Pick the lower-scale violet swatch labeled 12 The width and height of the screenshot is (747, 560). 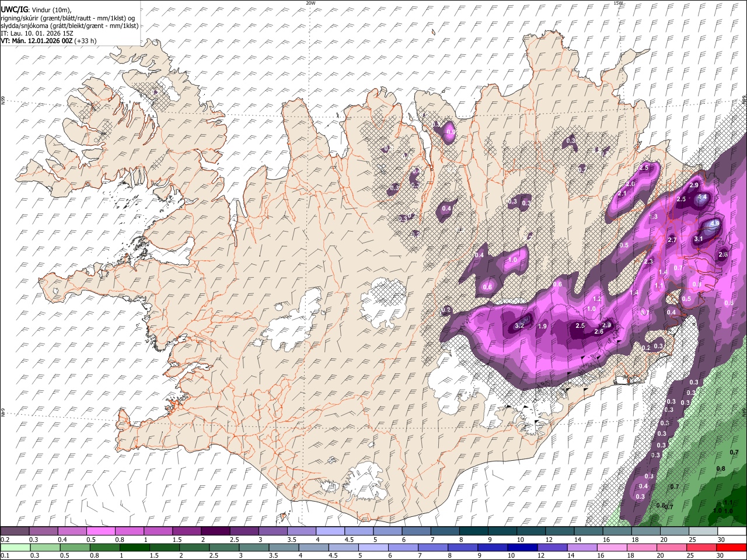tap(553, 548)
